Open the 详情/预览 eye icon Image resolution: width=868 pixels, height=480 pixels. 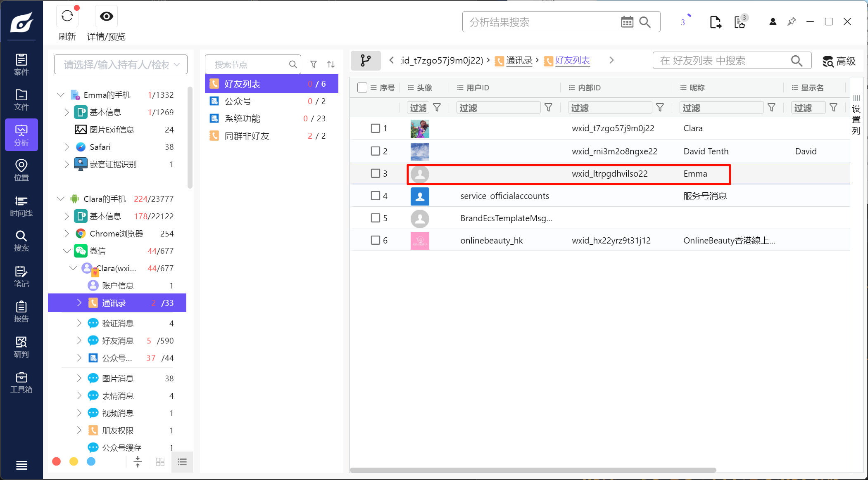click(106, 17)
